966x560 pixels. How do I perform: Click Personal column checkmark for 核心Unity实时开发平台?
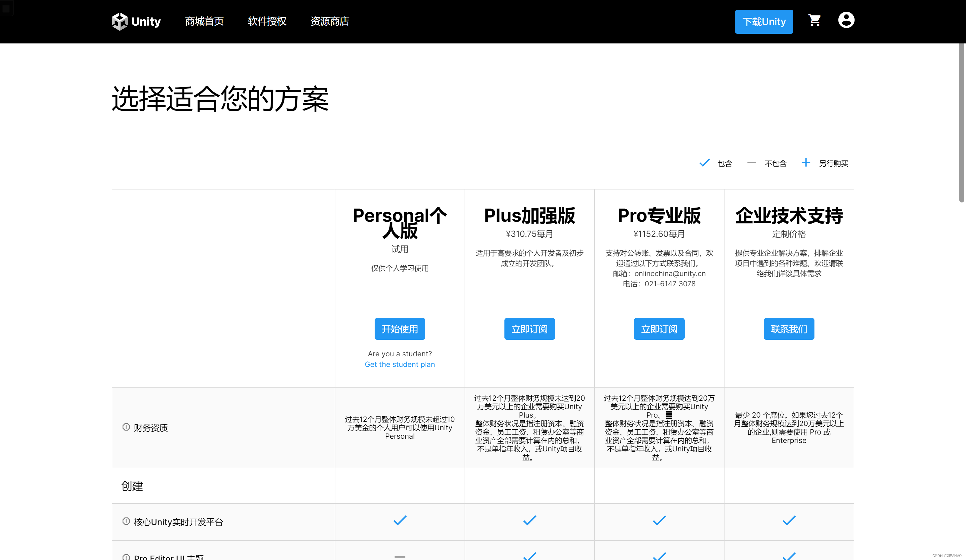399,520
